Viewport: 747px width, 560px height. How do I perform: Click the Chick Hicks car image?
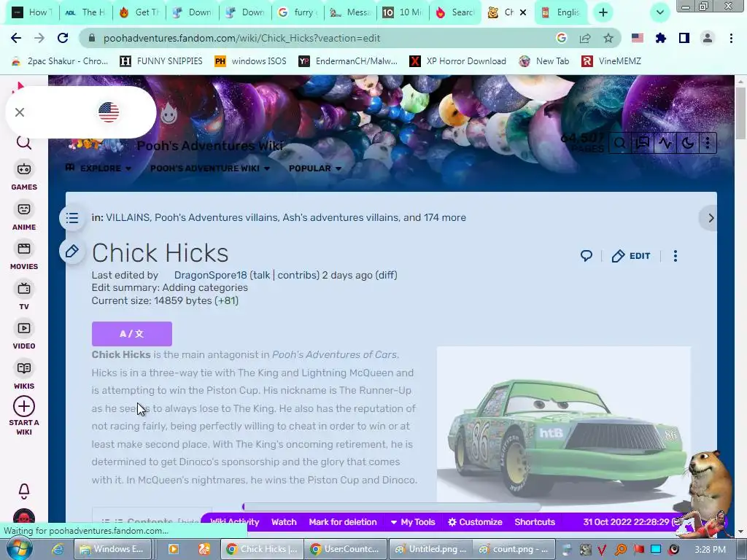point(564,424)
